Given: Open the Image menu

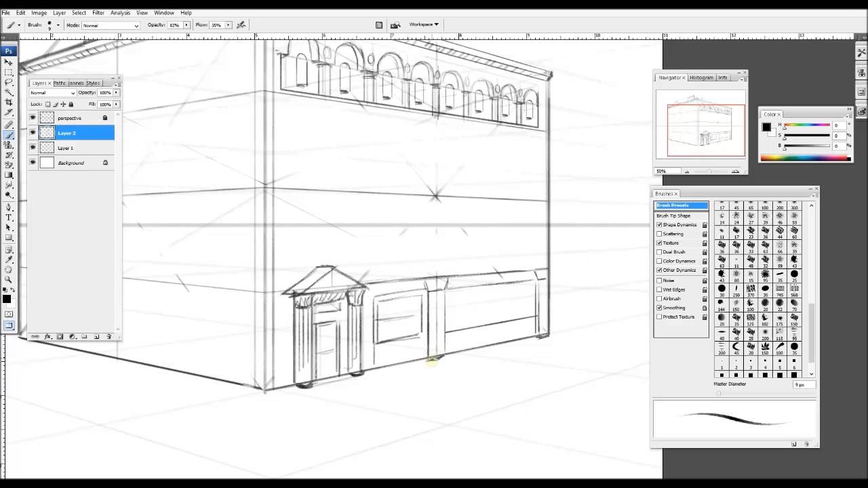Looking at the screenshot, I should click(39, 13).
